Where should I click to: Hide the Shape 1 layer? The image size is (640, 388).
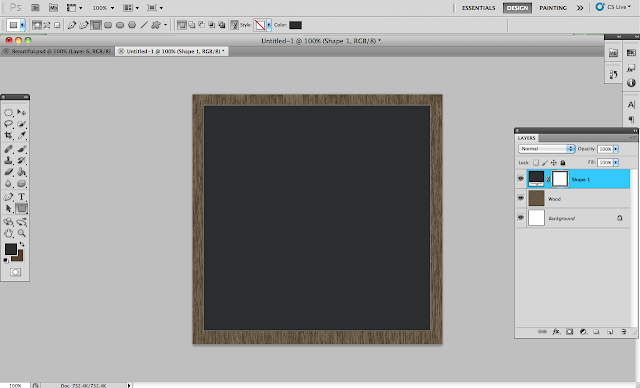pyautogui.click(x=521, y=179)
